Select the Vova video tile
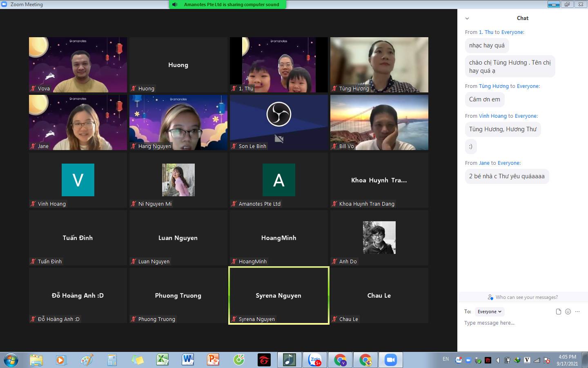This screenshot has width=588, height=368. (78, 65)
